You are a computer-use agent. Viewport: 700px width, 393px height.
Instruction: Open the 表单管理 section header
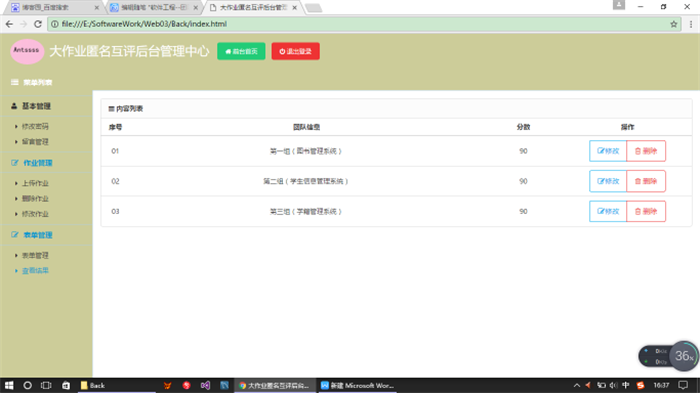[38, 235]
